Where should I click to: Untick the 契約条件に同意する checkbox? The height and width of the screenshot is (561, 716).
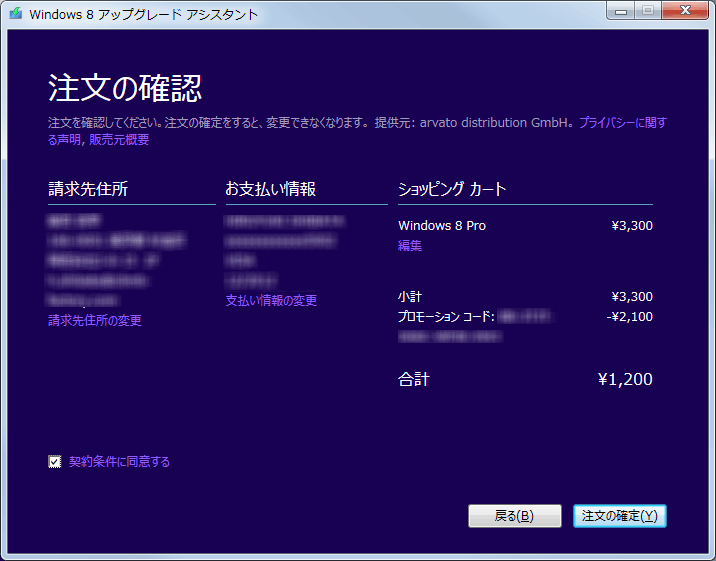pos(54,461)
